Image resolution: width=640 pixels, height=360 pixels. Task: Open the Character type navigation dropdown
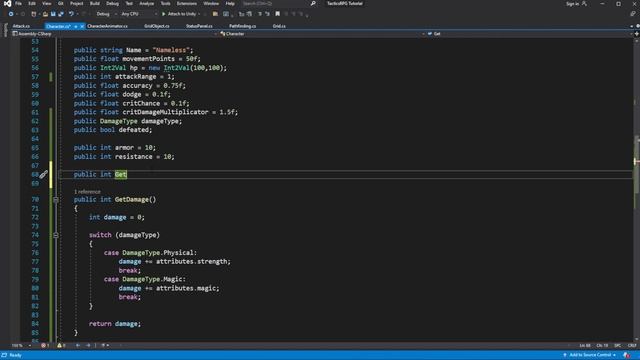(x=322, y=34)
